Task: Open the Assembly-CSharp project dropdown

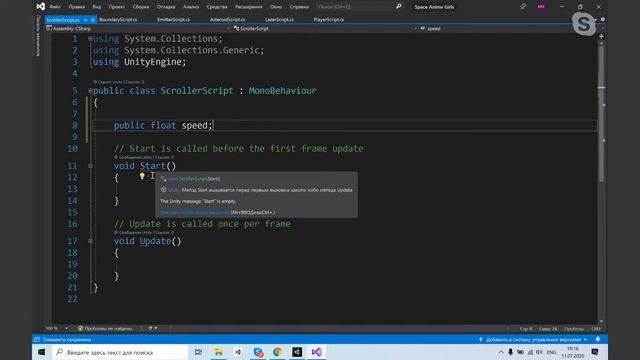Action: 138,29
